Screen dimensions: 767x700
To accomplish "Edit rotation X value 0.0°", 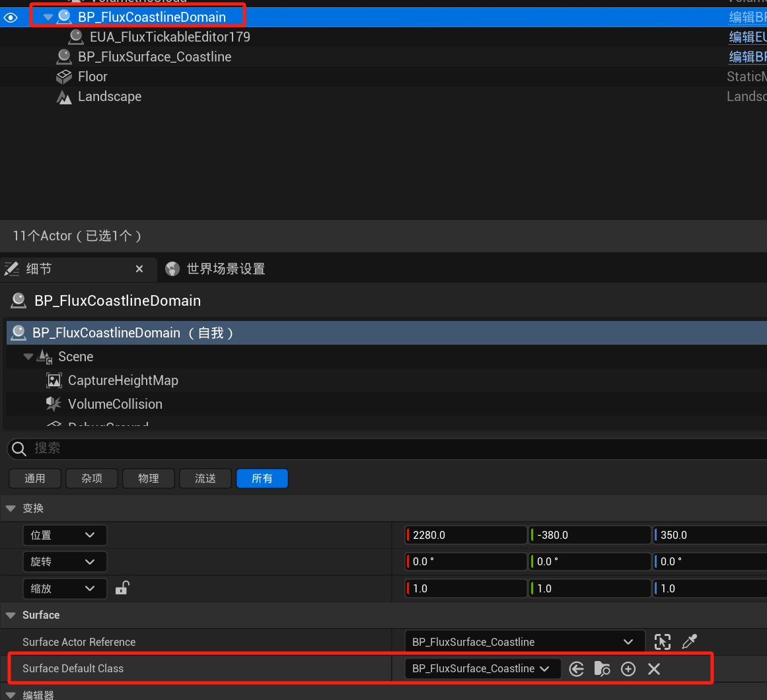I will click(466, 562).
